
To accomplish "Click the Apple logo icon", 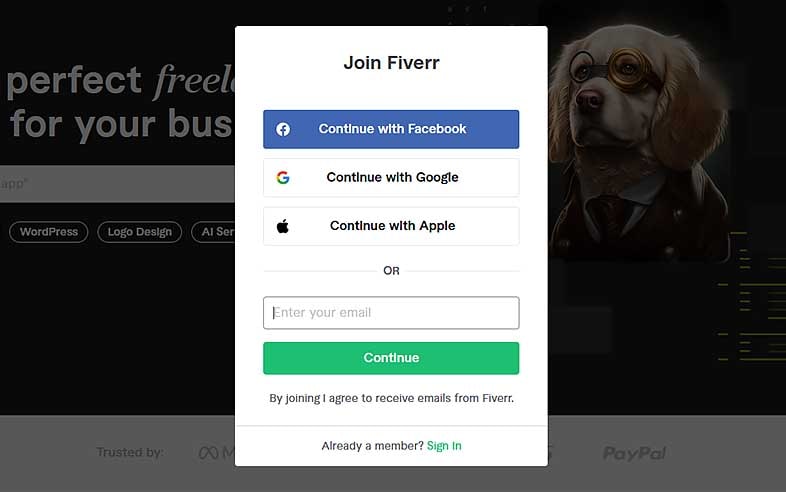I will (x=283, y=226).
